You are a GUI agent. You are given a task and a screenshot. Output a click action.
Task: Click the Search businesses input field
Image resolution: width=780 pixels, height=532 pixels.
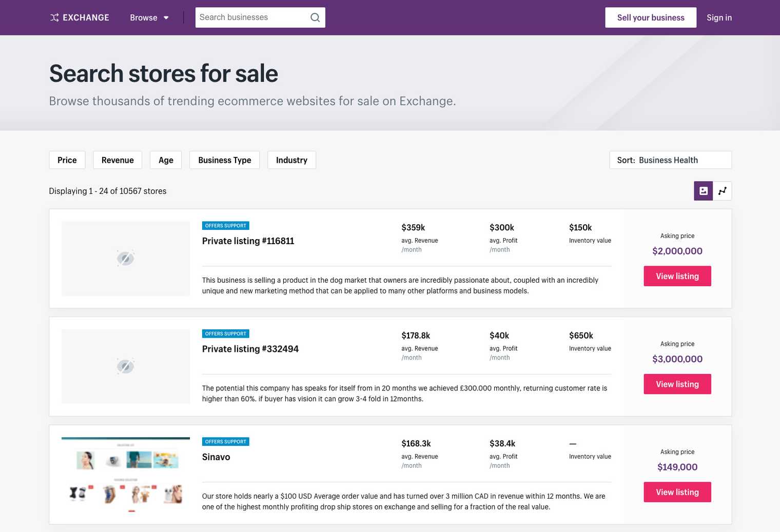251,17
